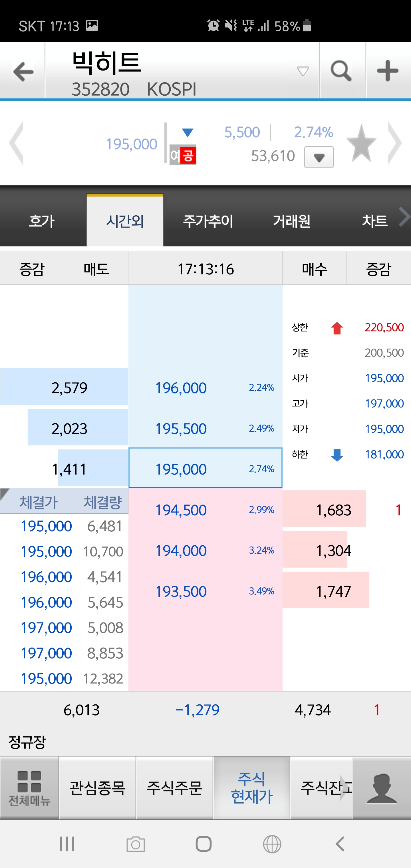Select the 194,500 bid price row

(x=205, y=510)
